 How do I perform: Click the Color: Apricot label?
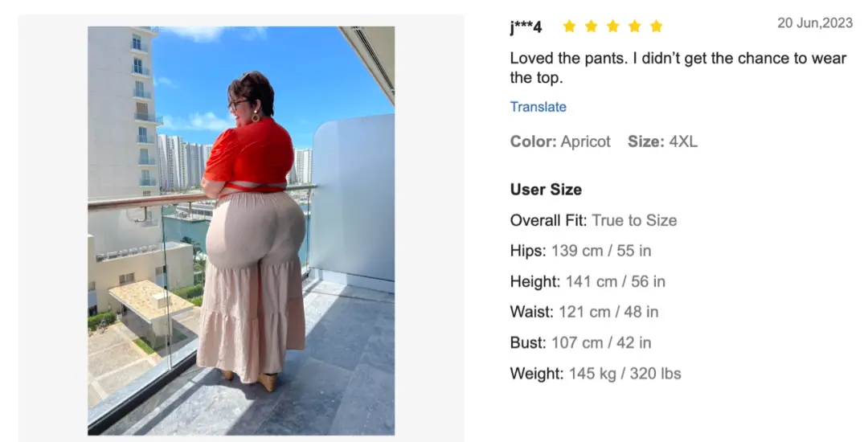[x=560, y=141]
